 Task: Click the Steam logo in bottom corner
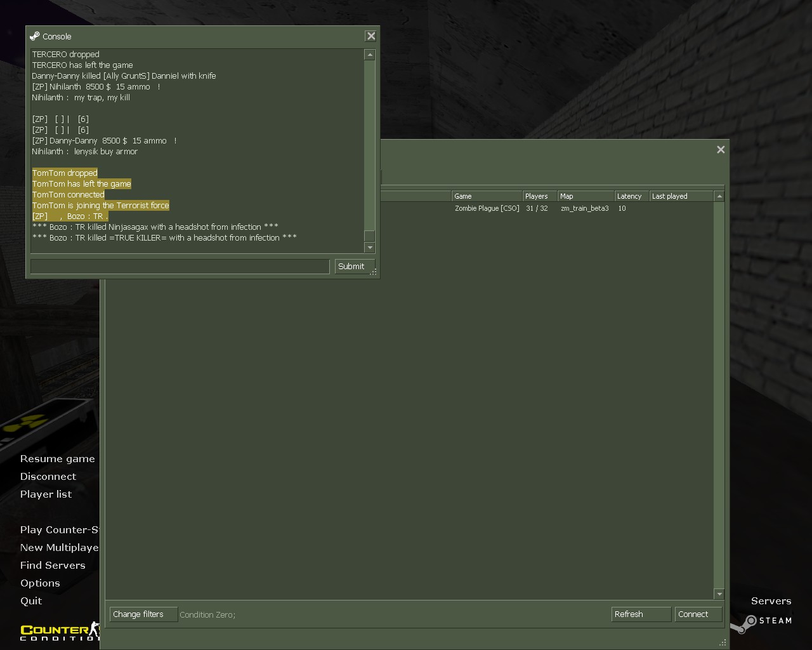pyautogui.click(x=751, y=621)
